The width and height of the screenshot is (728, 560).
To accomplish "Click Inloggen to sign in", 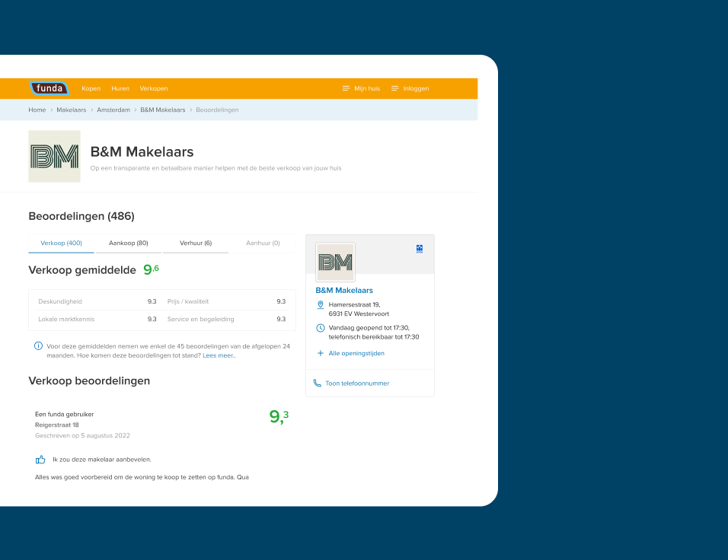I will pyautogui.click(x=416, y=88).
